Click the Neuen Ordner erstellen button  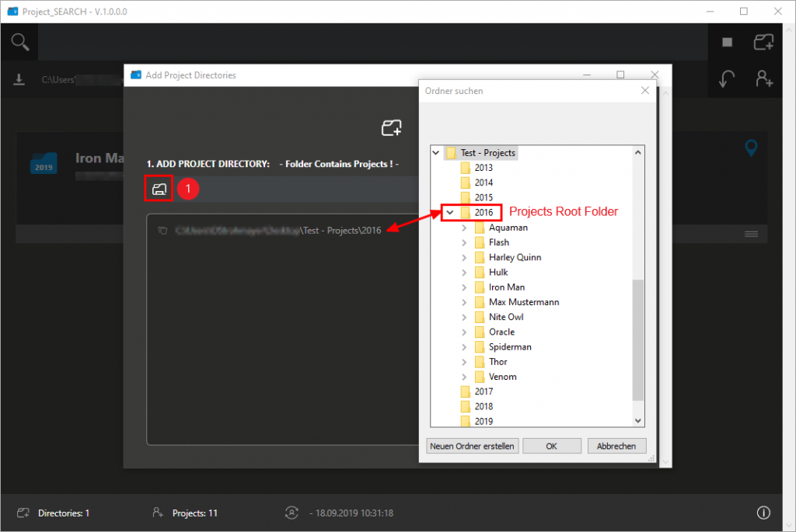click(472, 445)
